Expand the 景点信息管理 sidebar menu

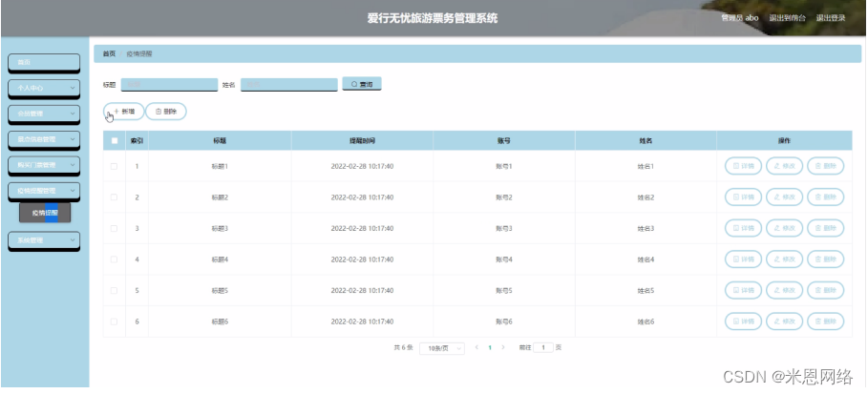(44, 139)
